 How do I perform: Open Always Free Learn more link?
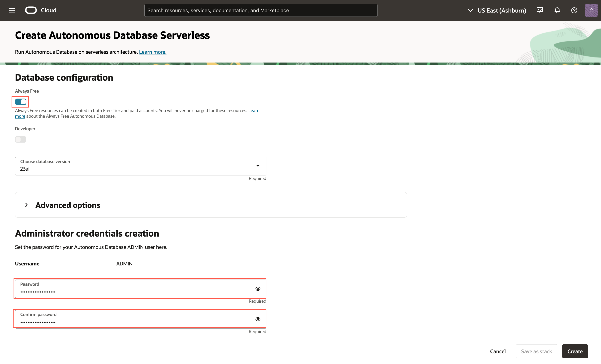click(254, 111)
